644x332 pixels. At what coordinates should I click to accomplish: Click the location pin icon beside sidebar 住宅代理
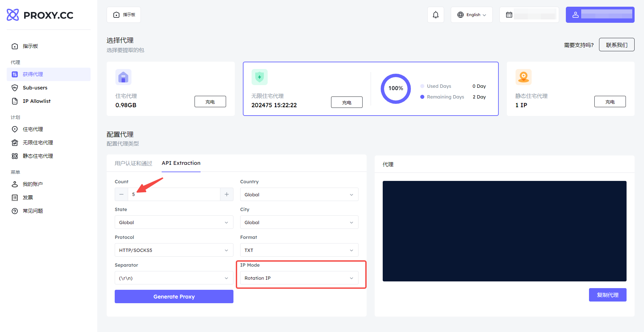pos(15,129)
